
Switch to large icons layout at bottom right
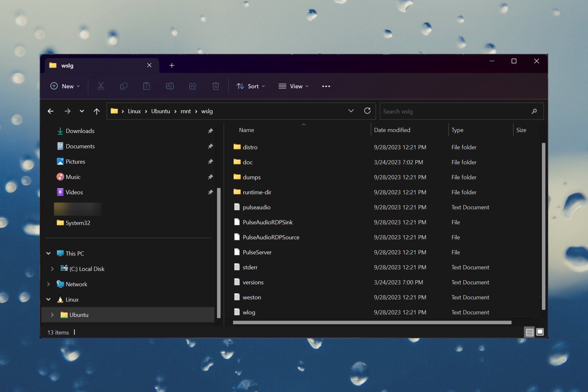click(x=539, y=332)
